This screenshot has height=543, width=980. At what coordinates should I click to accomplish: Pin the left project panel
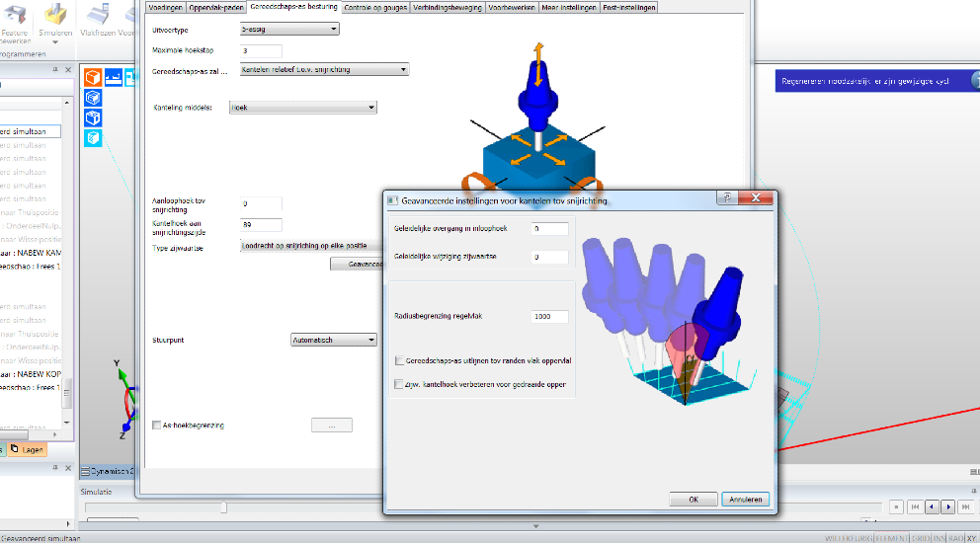tap(55, 70)
